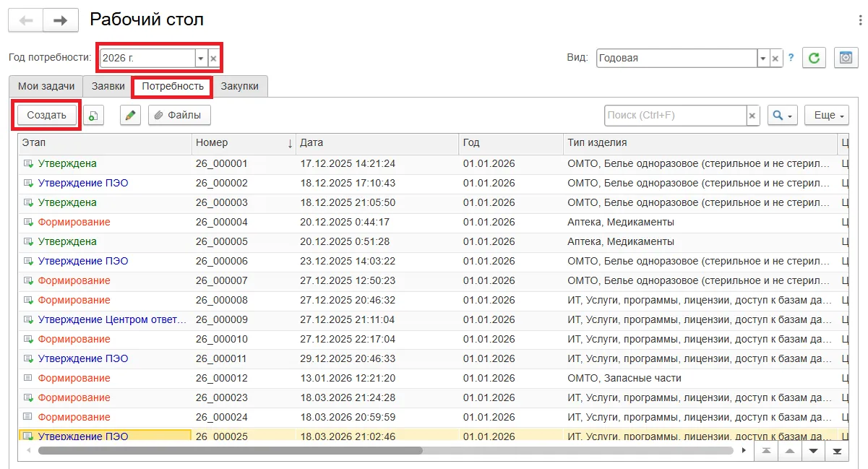The height and width of the screenshot is (469, 868).
Task: Click the Тип изделия column header
Action: tap(701, 143)
